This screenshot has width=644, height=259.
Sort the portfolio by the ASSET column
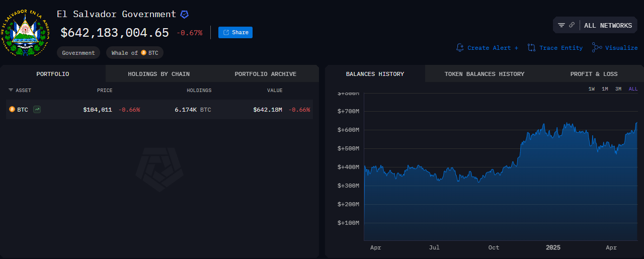[x=20, y=91]
